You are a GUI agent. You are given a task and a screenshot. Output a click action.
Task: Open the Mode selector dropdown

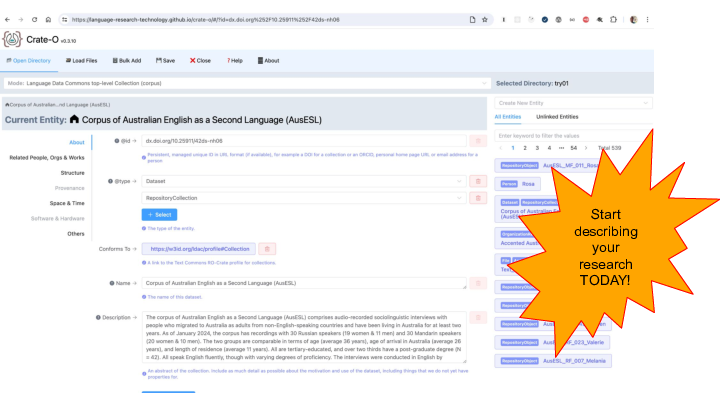pos(247,84)
